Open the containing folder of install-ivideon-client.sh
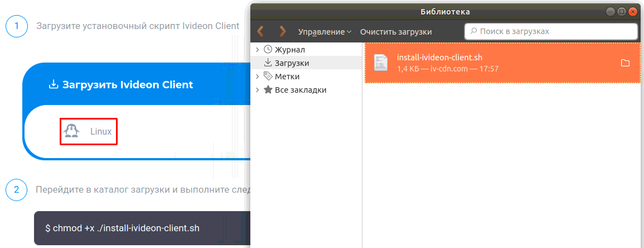The width and height of the screenshot is (644, 248). (625, 63)
